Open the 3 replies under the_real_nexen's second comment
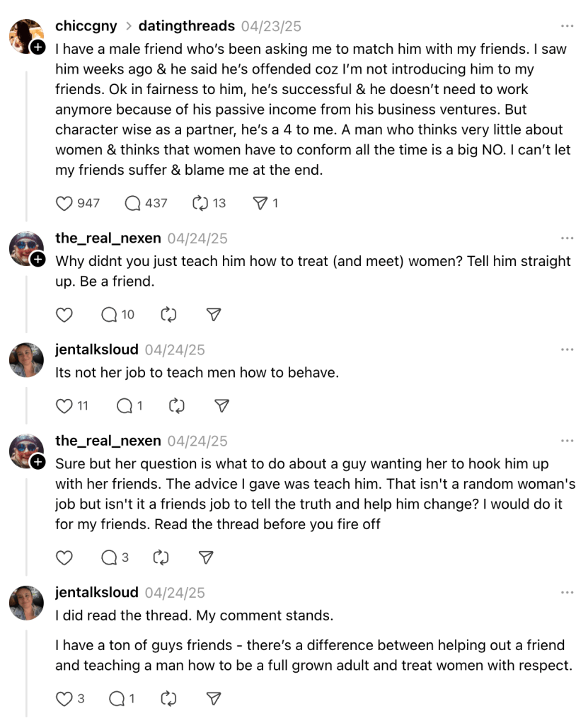 coord(110,557)
